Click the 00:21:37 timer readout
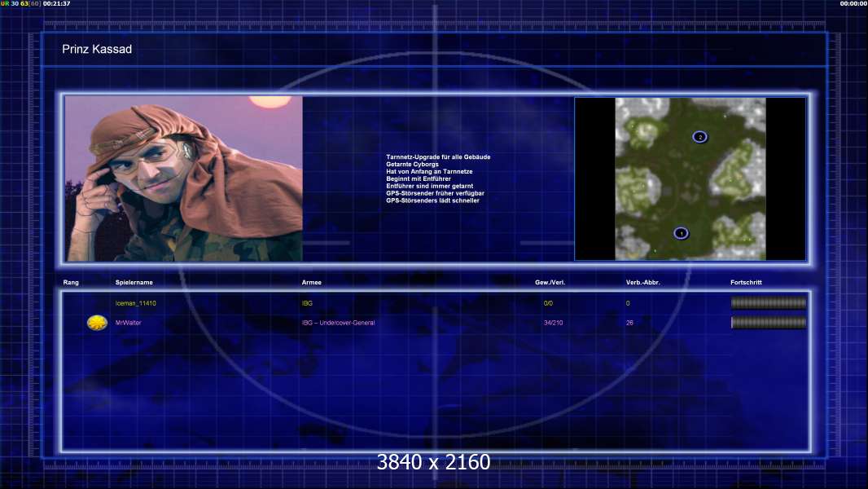The height and width of the screenshot is (489, 868). pos(56,3)
